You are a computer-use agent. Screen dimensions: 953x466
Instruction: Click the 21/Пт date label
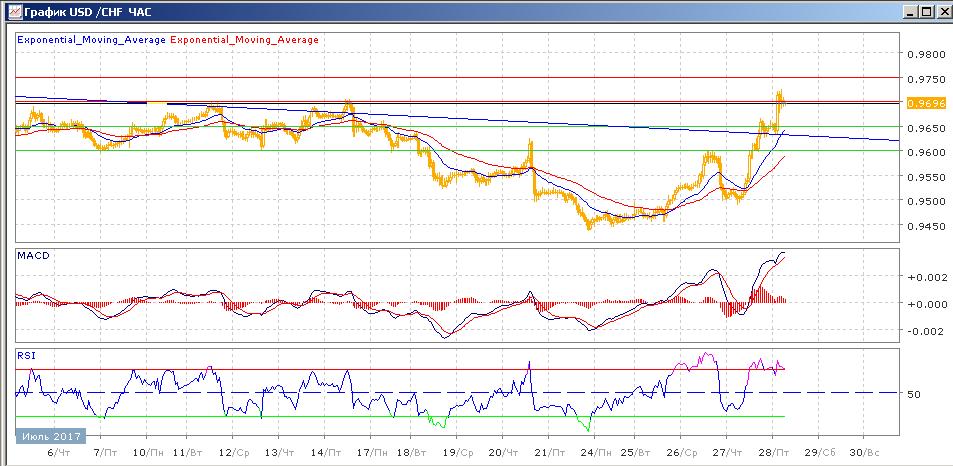click(x=552, y=453)
